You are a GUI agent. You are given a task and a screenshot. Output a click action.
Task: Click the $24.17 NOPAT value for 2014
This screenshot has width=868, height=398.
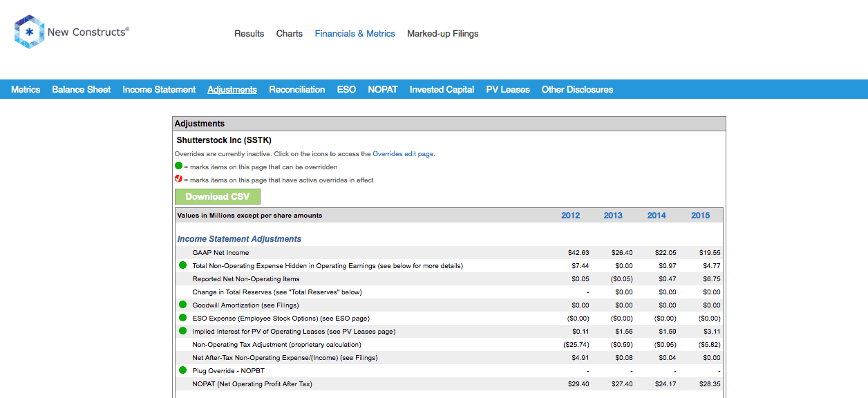[666, 384]
